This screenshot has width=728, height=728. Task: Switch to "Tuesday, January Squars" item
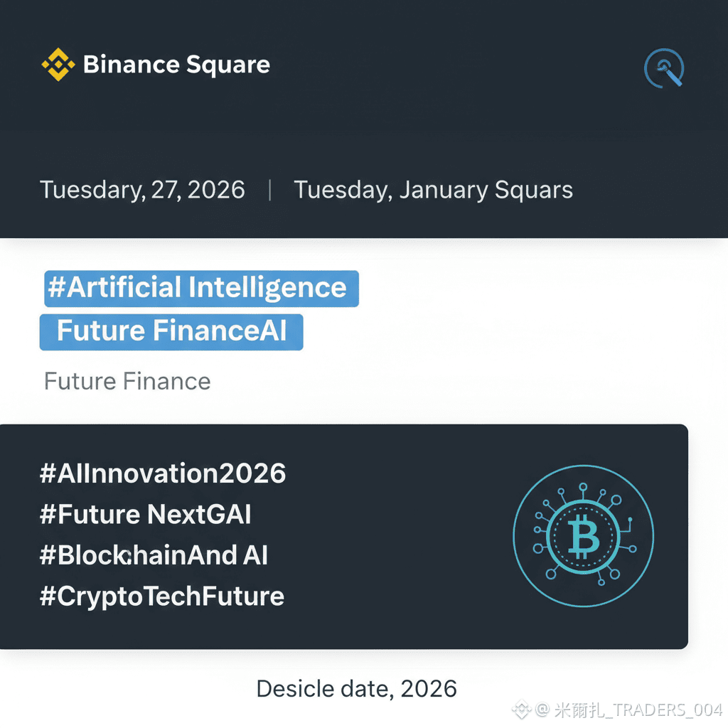(x=433, y=191)
